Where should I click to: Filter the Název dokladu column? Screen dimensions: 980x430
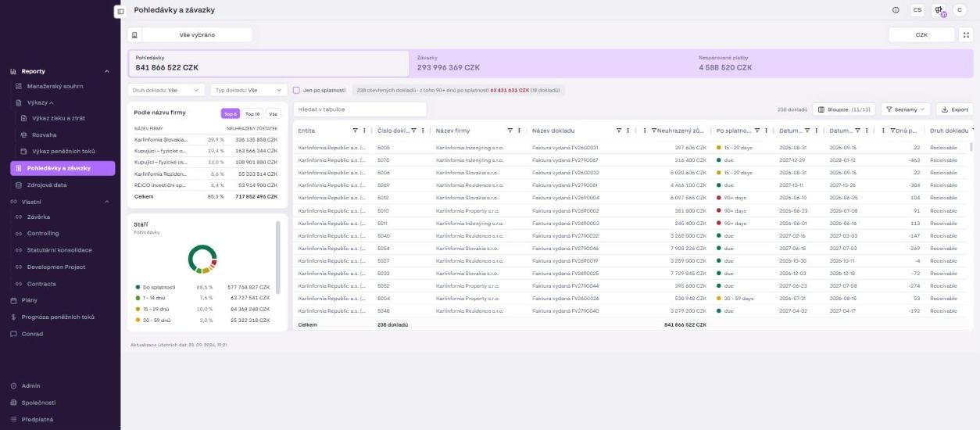point(619,131)
